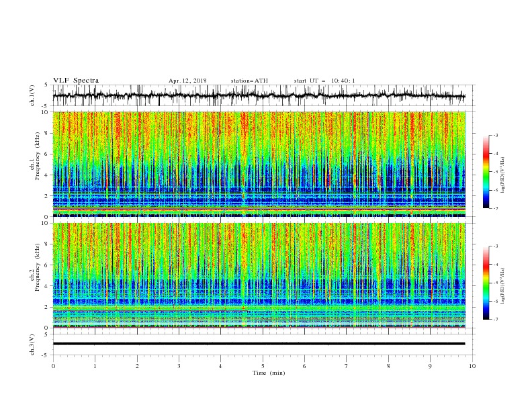Viewport: 532px width, 411px height.
Task: Click the "7" tick on the time axis
Action: (x=347, y=366)
